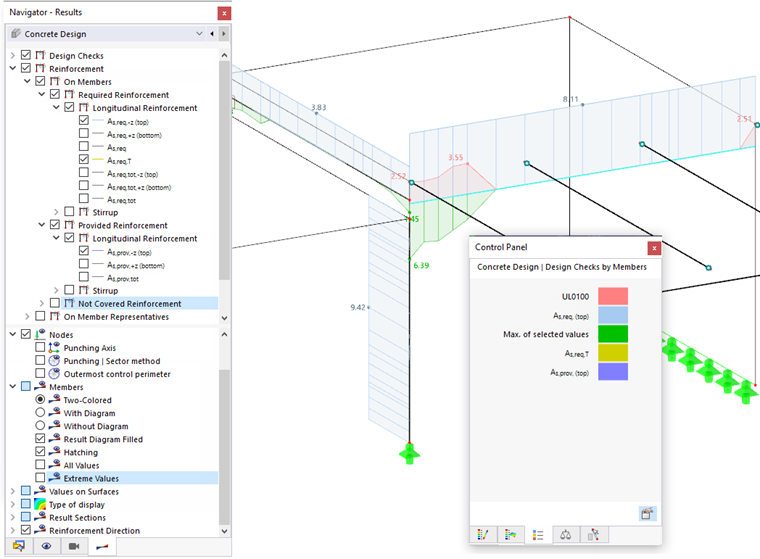Click the Design Checks node icon
Screen dimensions: 760x559
point(40,55)
